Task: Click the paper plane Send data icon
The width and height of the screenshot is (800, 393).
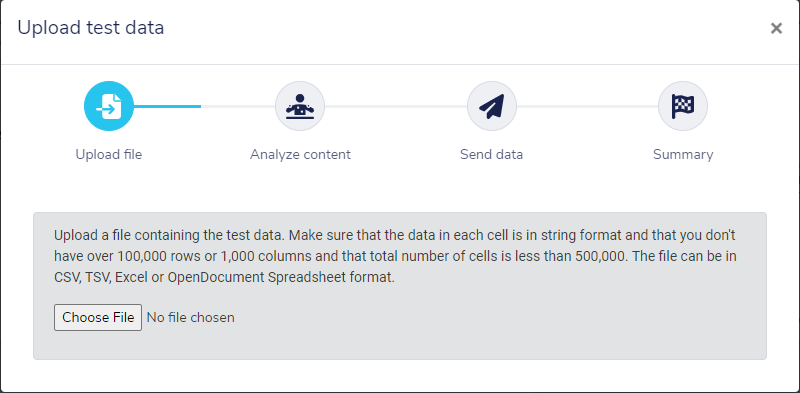Action: [492, 106]
